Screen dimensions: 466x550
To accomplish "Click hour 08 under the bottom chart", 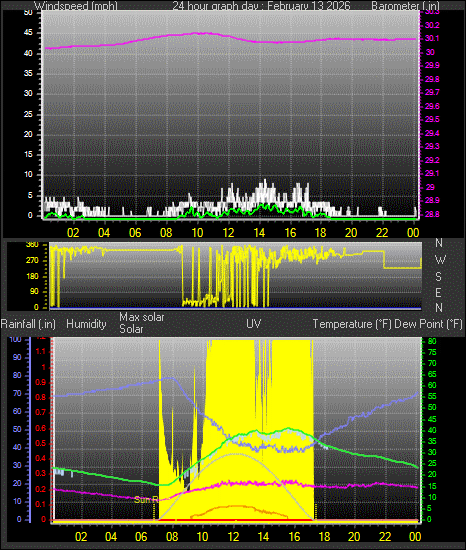I will [172, 537].
